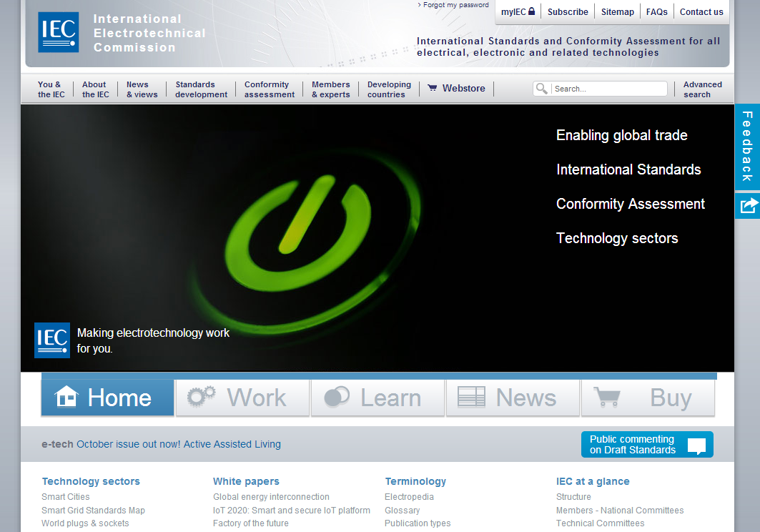The width and height of the screenshot is (760, 532).
Task: Click International Electrotechnical Commission title text
Action: point(149,33)
